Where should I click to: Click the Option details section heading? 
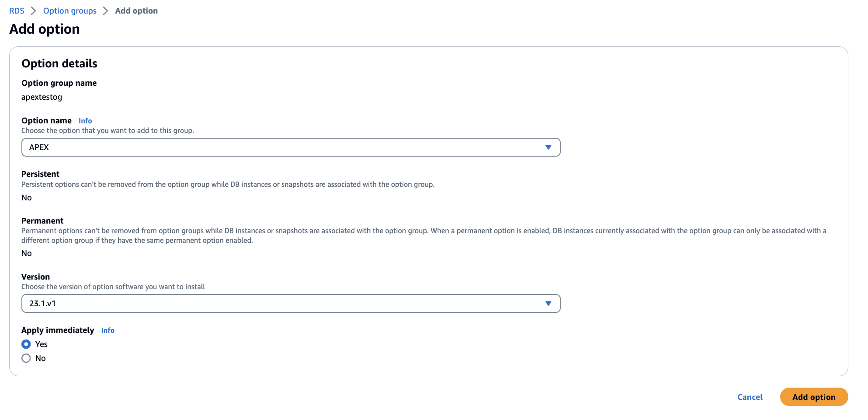59,63
